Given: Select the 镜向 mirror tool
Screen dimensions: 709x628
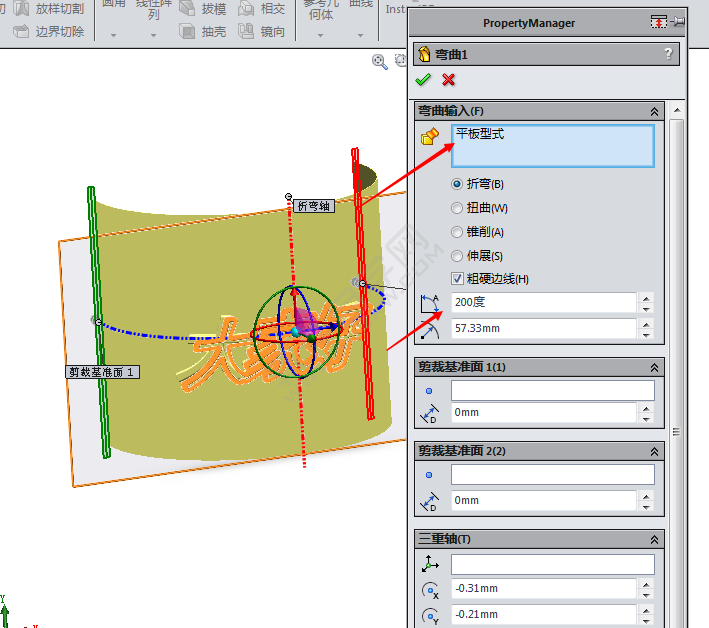Looking at the screenshot, I should pos(261,32).
